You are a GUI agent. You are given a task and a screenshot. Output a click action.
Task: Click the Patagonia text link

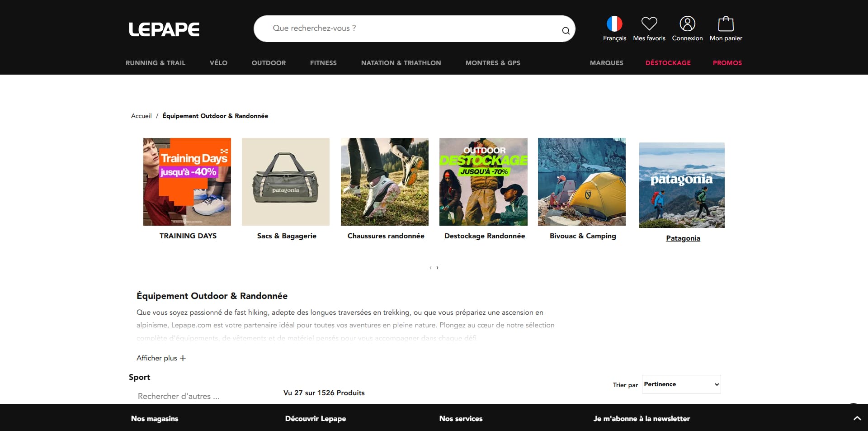pyautogui.click(x=683, y=238)
